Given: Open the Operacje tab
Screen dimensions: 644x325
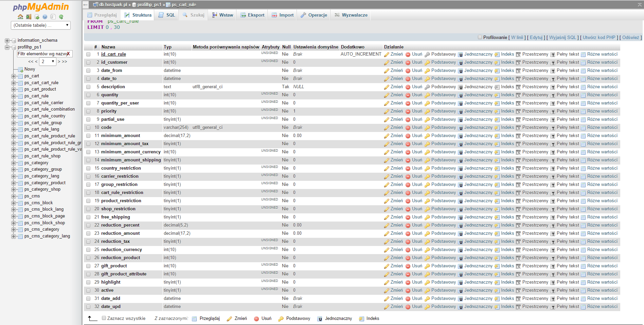Looking at the screenshot, I should pyautogui.click(x=314, y=15).
